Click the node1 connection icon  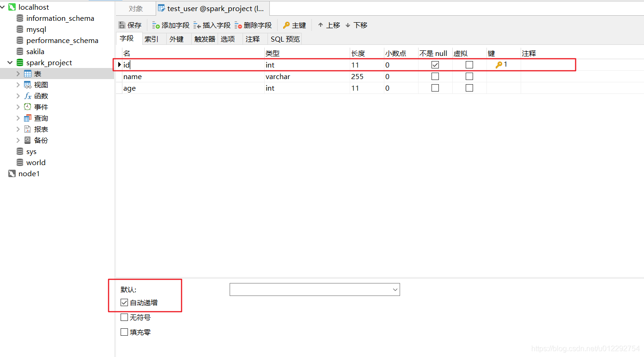pos(12,173)
